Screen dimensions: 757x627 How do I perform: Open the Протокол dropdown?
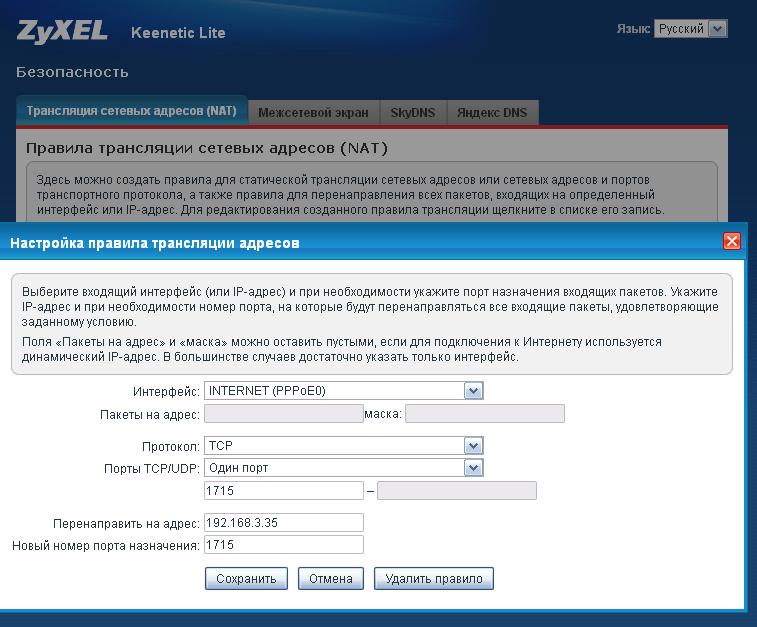[343, 445]
